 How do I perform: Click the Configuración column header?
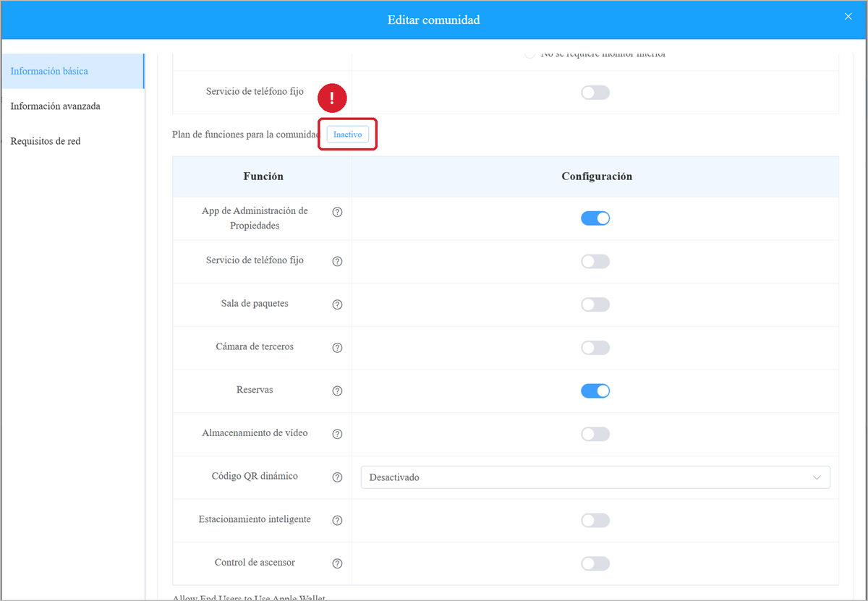click(x=597, y=176)
